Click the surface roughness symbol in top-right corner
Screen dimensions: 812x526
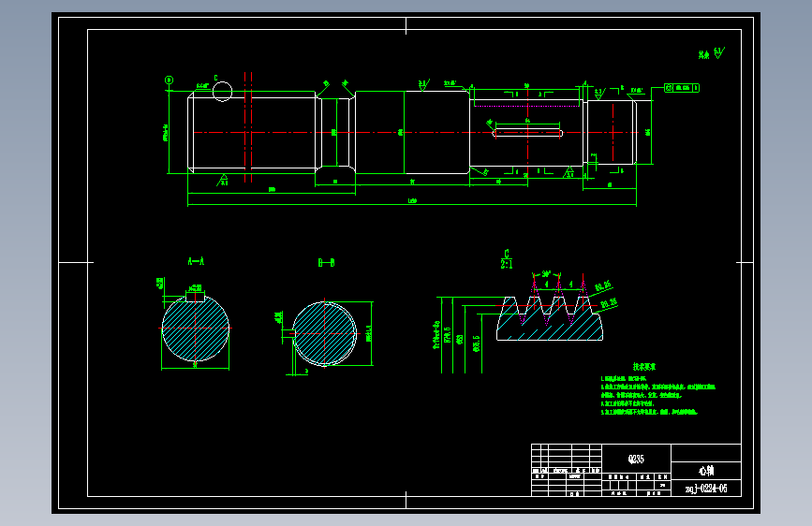tap(718, 52)
